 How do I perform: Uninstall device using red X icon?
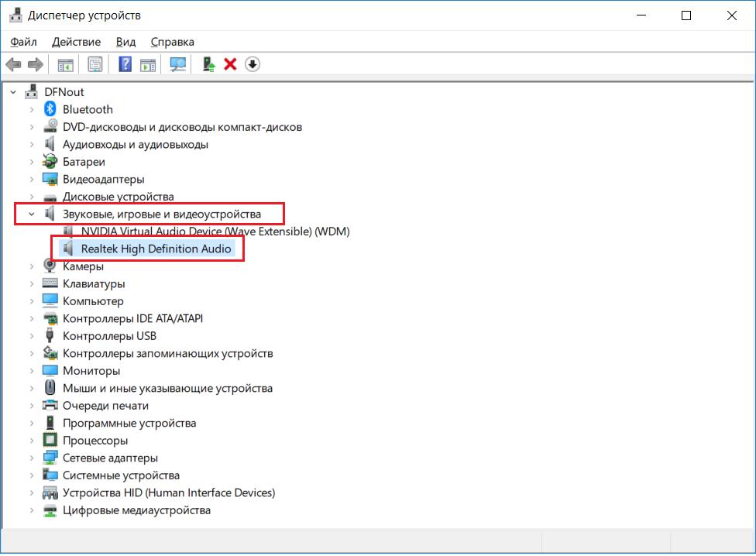230,64
